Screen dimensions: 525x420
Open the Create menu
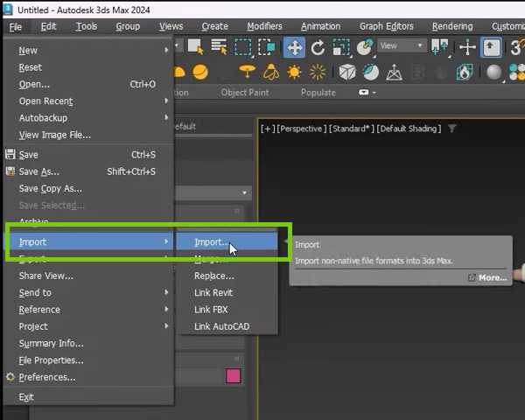tap(214, 26)
